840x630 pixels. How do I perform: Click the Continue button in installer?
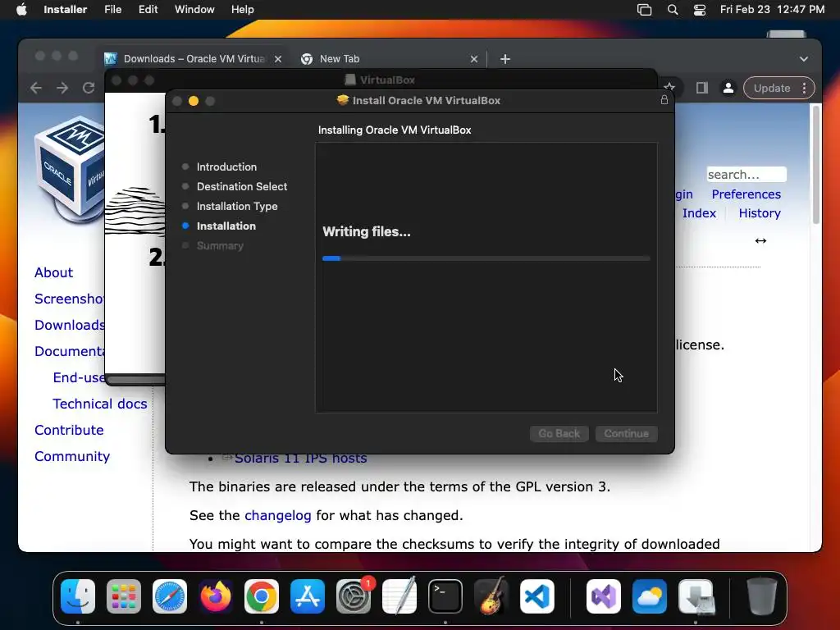pyautogui.click(x=626, y=433)
